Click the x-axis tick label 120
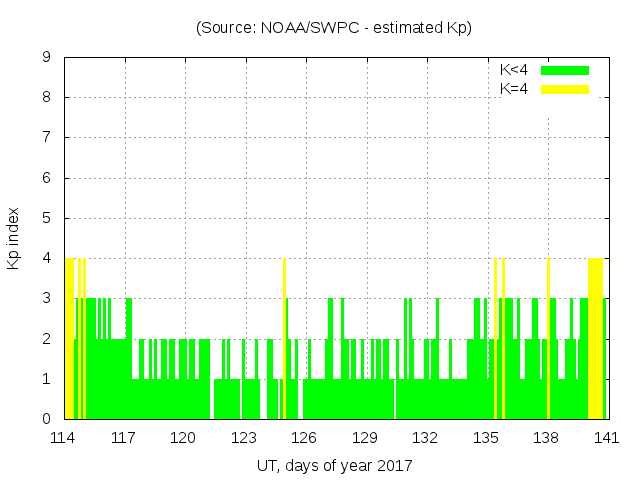Viewport: 640px width, 480px height. pyautogui.click(x=184, y=438)
